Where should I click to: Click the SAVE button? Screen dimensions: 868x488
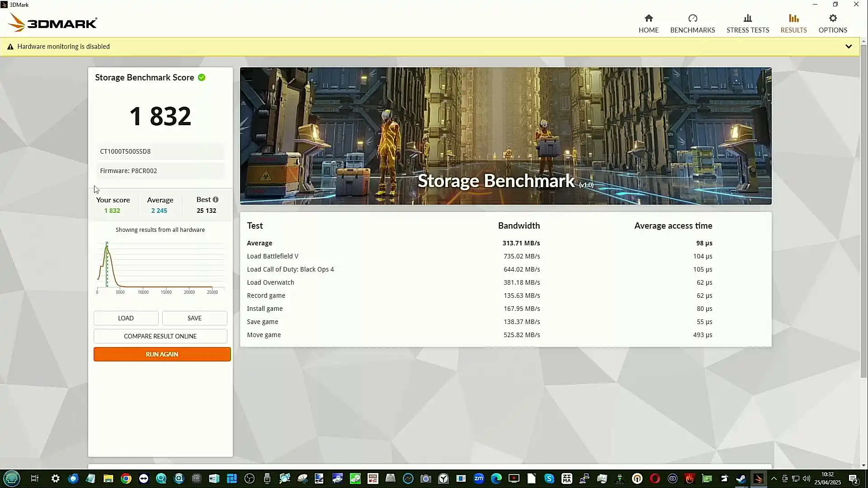click(x=194, y=318)
